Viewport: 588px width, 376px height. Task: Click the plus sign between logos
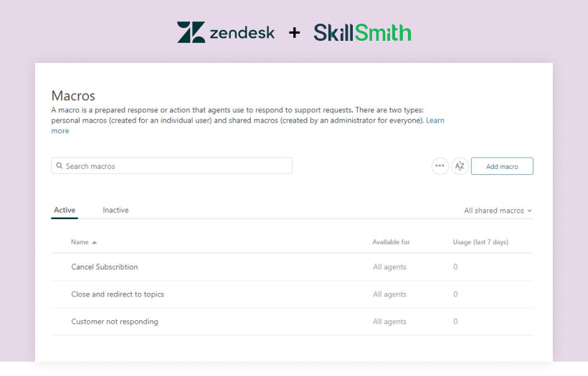[x=295, y=33]
